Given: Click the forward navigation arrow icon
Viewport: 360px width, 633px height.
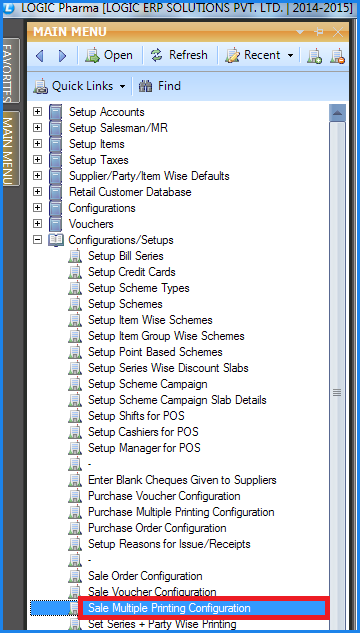Looking at the screenshot, I should (x=63, y=55).
